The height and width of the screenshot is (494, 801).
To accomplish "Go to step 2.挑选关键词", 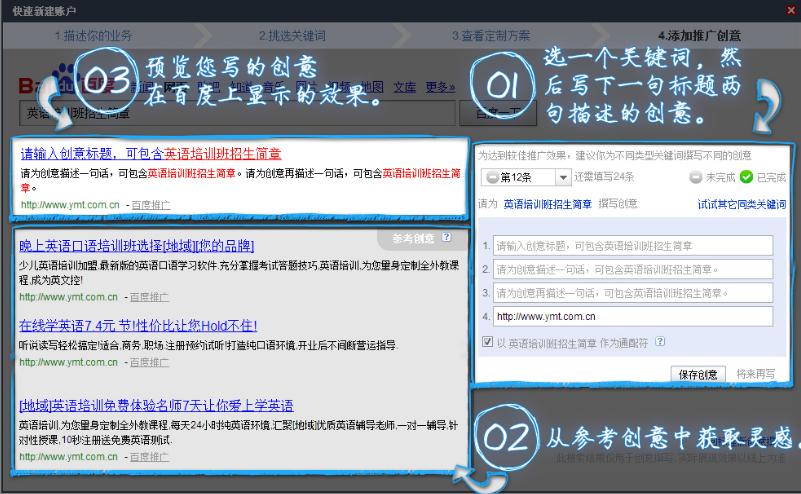I will (x=292, y=36).
